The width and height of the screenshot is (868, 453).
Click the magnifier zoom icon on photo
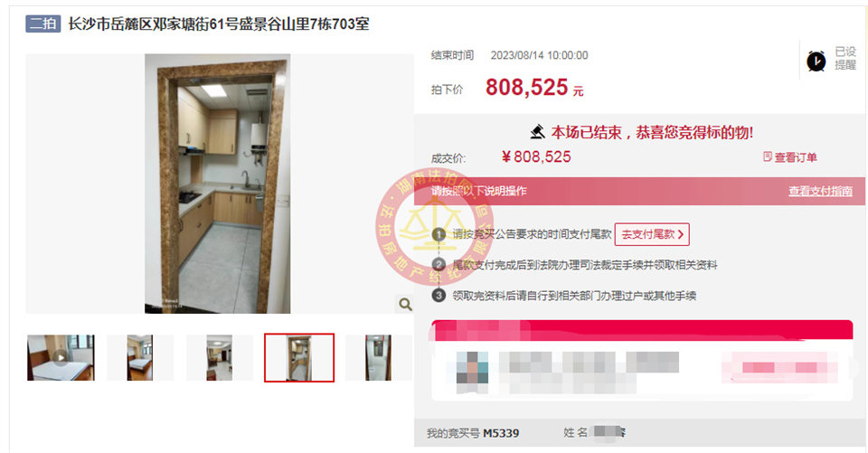click(x=405, y=304)
